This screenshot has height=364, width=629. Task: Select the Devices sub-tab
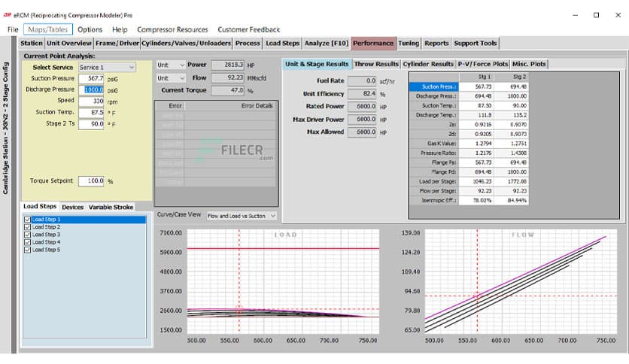click(x=73, y=208)
